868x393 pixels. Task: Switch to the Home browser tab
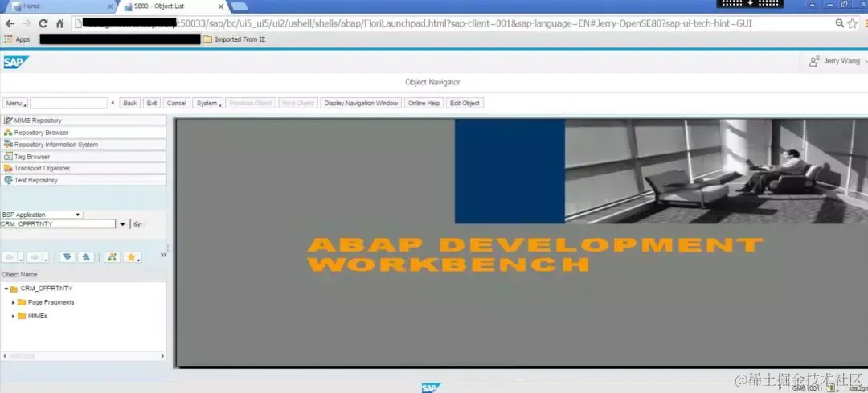tap(61, 6)
